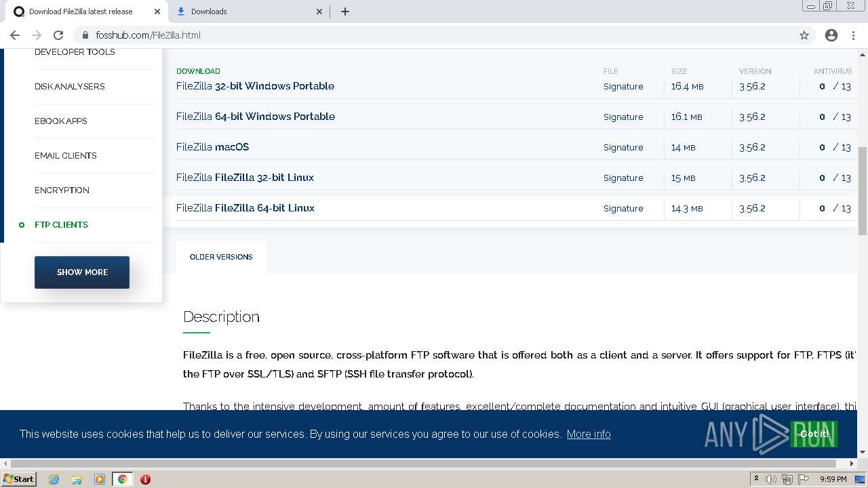Show hidden system tray icons
The width and height of the screenshot is (868, 488).
[x=756, y=479]
